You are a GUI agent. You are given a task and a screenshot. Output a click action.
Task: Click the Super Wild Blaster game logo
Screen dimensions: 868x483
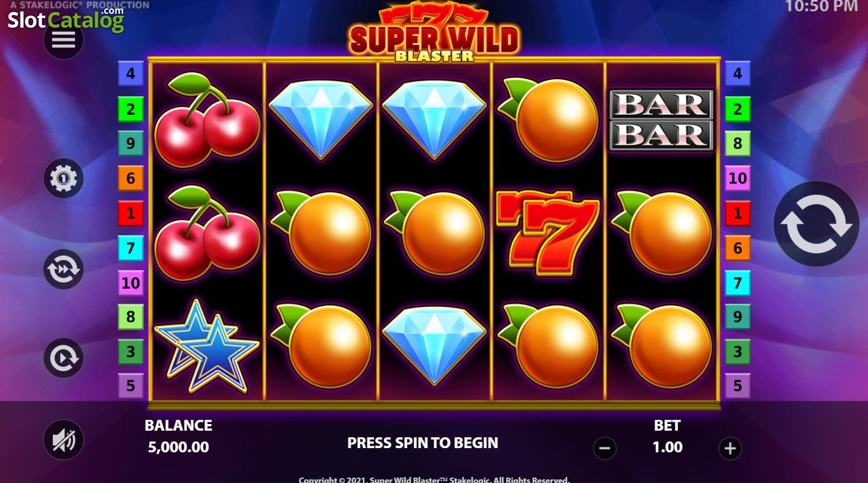[433, 33]
